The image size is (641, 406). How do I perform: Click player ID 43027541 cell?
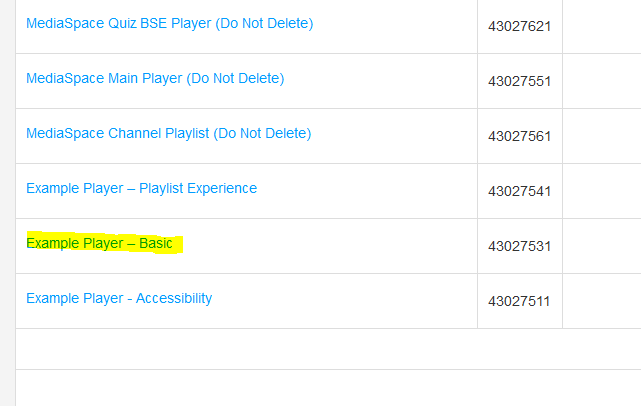pyautogui.click(x=520, y=191)
